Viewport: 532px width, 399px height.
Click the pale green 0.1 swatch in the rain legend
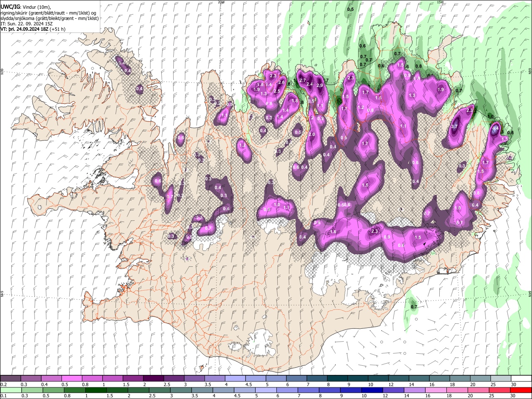click(11, 390)
